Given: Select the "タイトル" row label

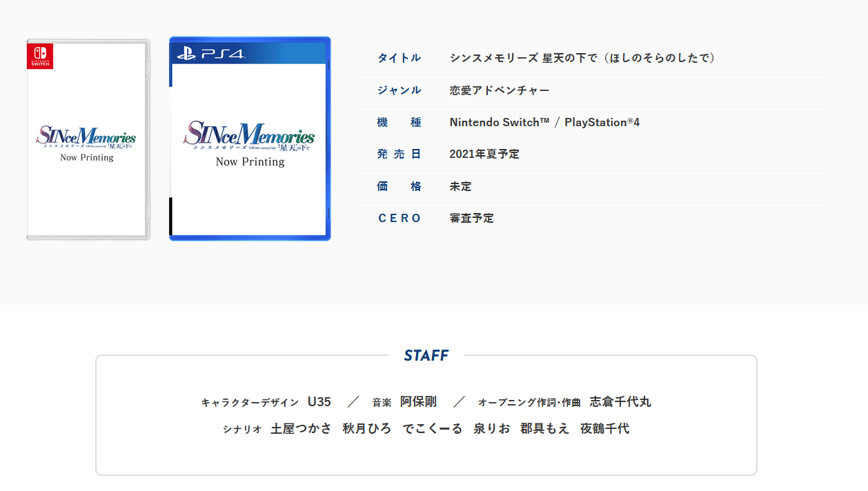Looking at the screenshot, I should click(399, 58).
